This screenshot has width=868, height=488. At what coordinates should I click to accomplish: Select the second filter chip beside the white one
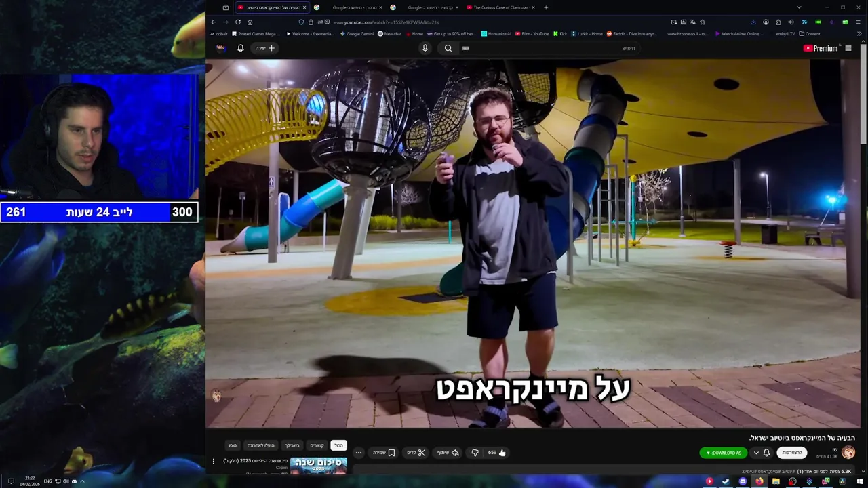(x=317, y=445)
